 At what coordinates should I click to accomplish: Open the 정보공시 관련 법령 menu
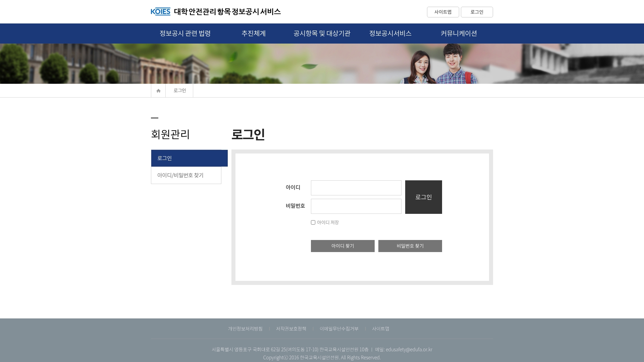click(185, 33)
